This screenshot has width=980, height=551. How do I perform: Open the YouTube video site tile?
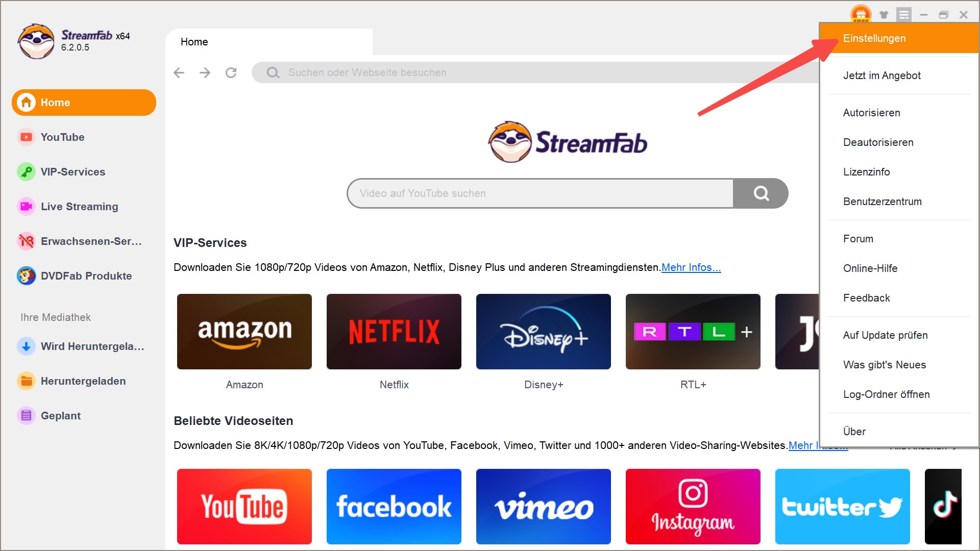click(244, 507)
